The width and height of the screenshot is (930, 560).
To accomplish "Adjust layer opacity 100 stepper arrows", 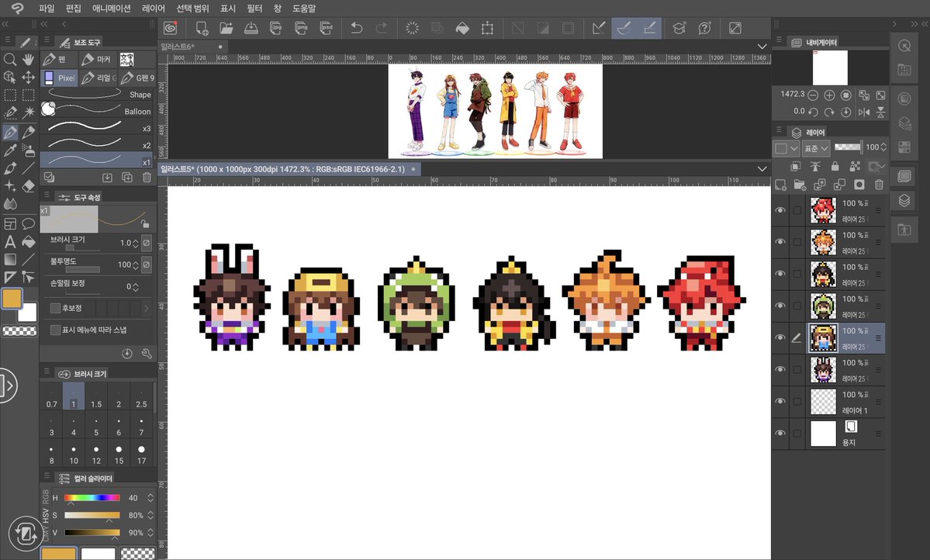I will tap(883, 147).
